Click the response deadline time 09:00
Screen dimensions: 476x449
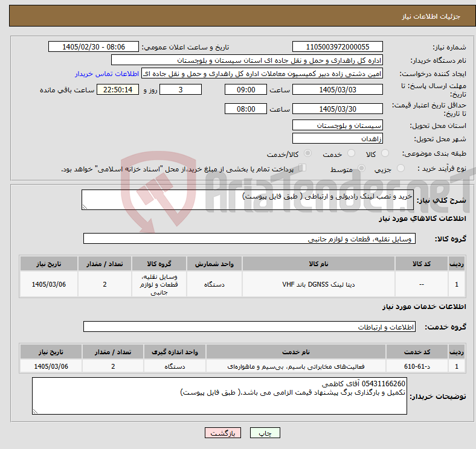tap(246, 89)
